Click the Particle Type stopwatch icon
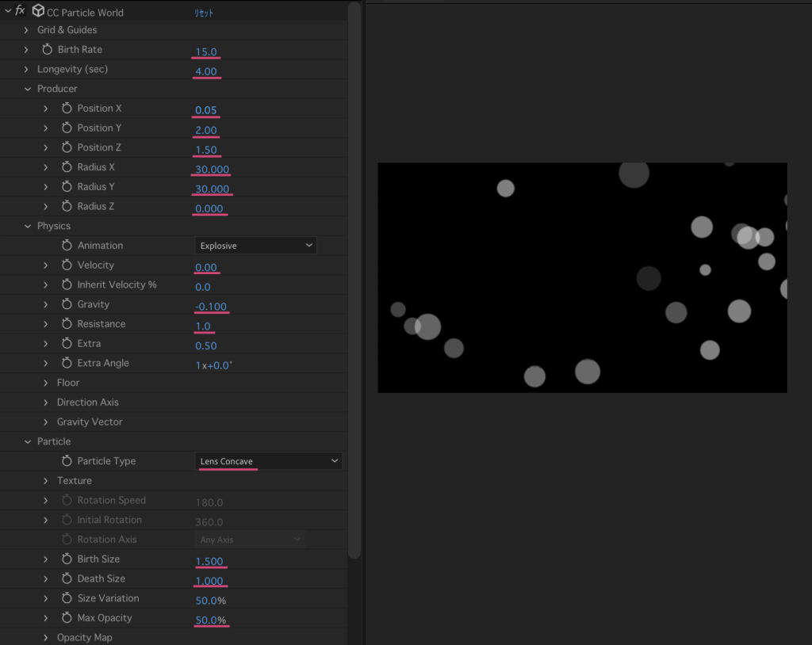 pyautogui.click(x=68, y=460)
